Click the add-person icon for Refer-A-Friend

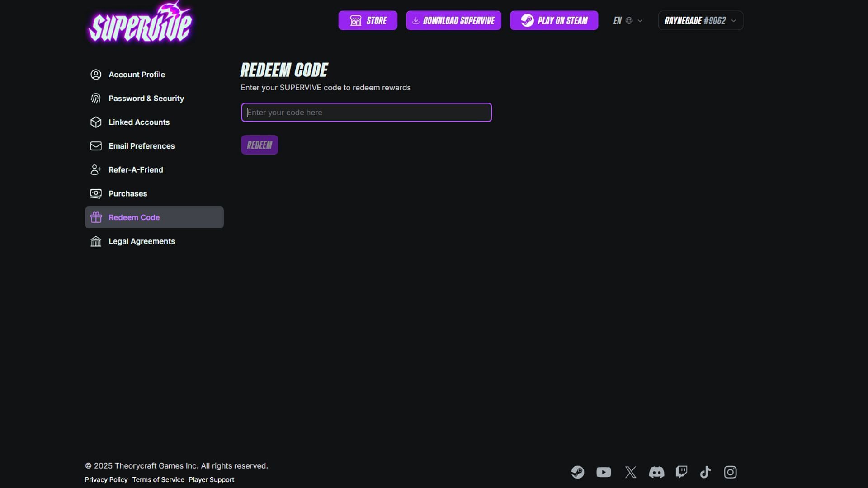point(96,170)
